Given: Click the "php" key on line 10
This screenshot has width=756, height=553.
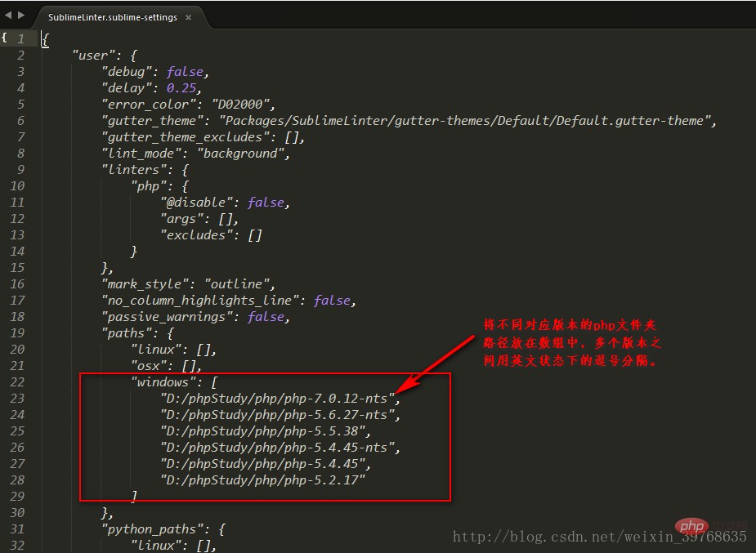Looking at the screenshot, I should point(149,186).
